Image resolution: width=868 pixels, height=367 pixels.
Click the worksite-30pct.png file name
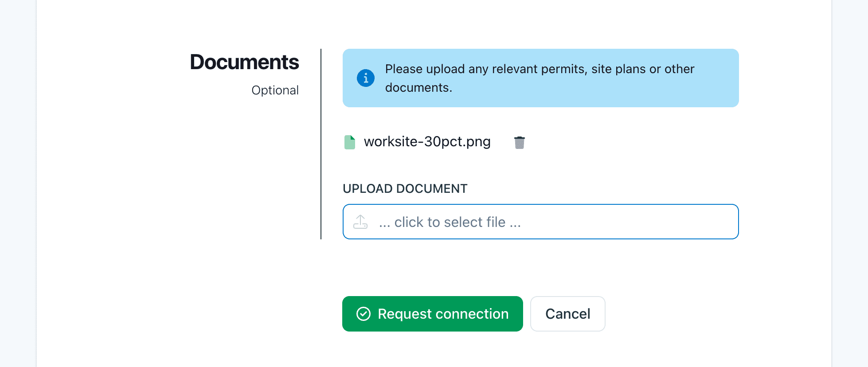coord(427,142)
